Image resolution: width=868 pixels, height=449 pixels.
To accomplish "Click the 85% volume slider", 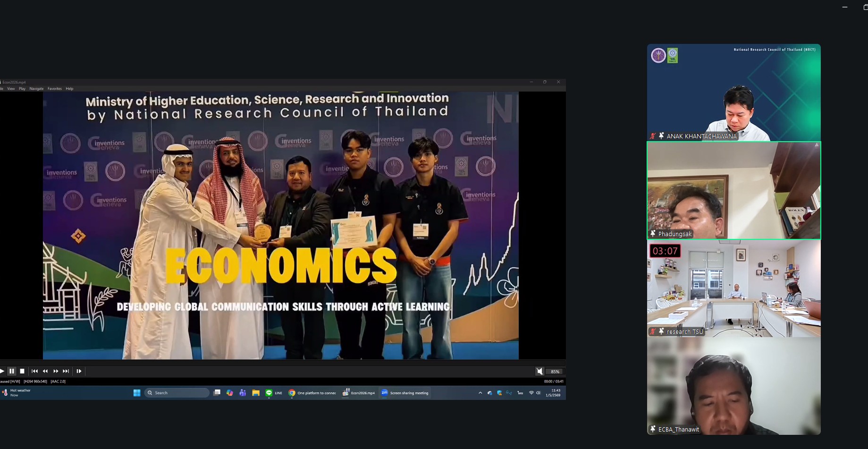I will tap(556, 372).
